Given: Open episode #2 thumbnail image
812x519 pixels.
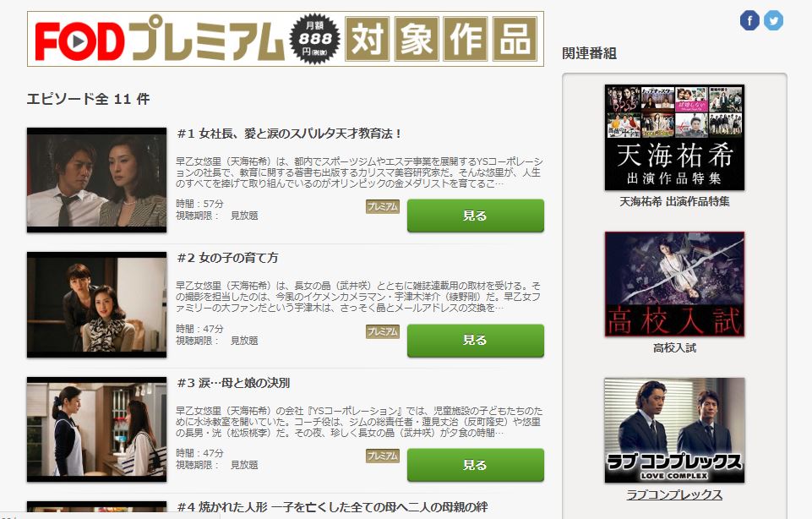Looking at the screenshot, I should coord(97,304).
